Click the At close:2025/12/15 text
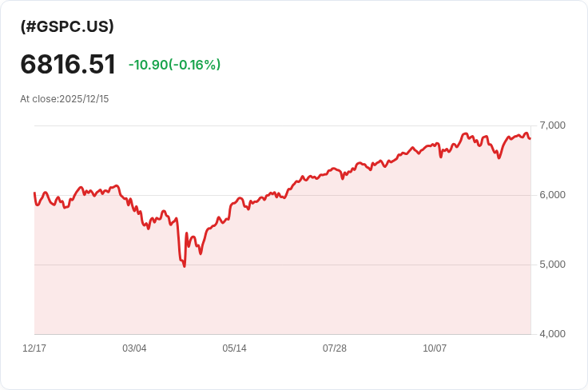 (64, 99)
